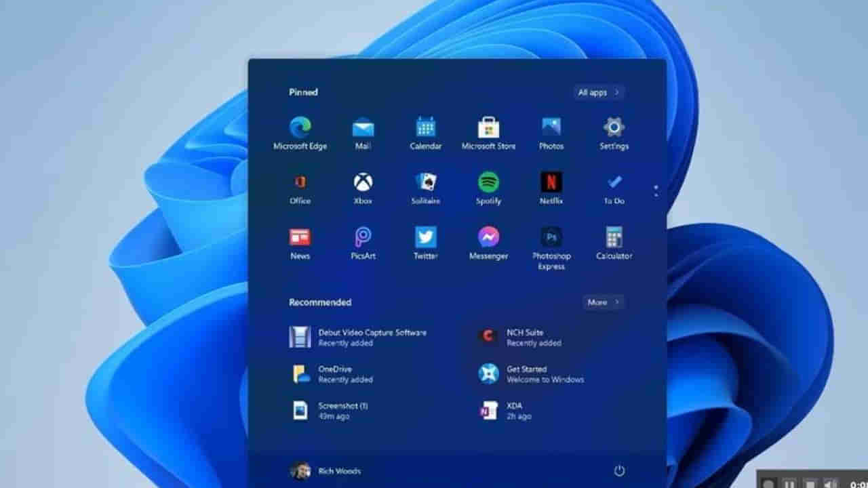Open Microsoft Edge from pinned apps
Image resolution: width=868 pixels, height=488 pixels.
tap(300, 134)
